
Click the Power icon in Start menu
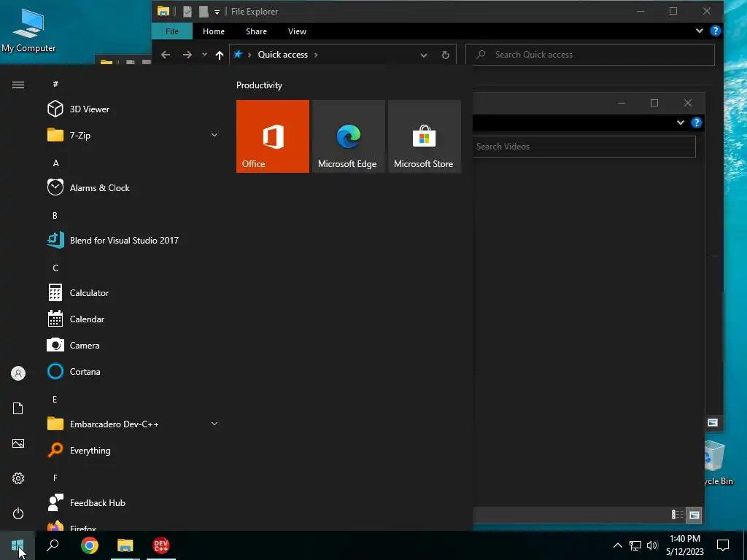(x=18, y=513)
